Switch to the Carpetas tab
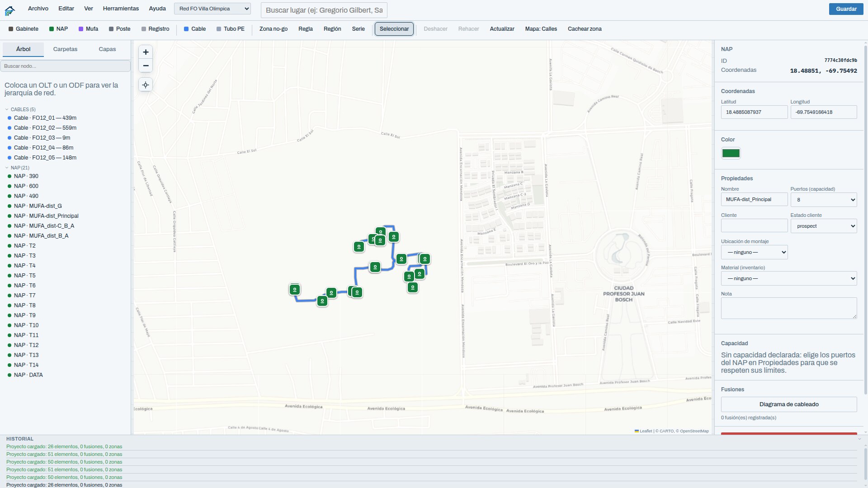This screenshot has height=488, width=868. point(65,49)
